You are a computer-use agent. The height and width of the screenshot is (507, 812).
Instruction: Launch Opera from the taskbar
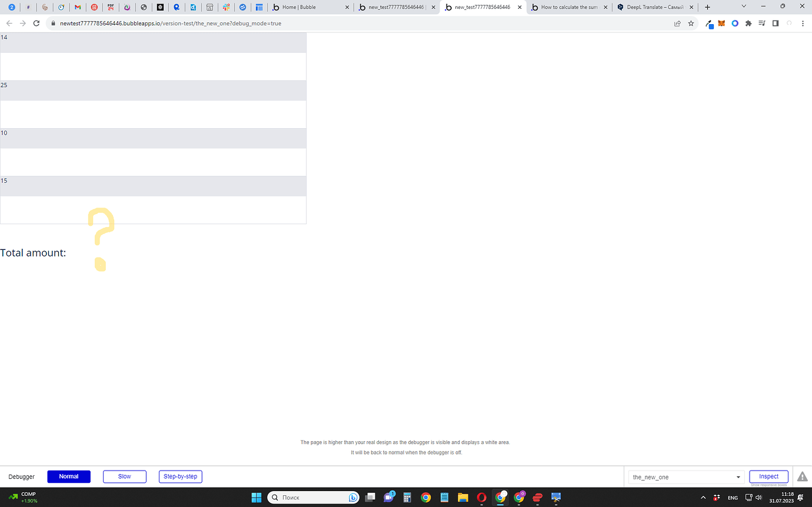click(x=481, y=497)
